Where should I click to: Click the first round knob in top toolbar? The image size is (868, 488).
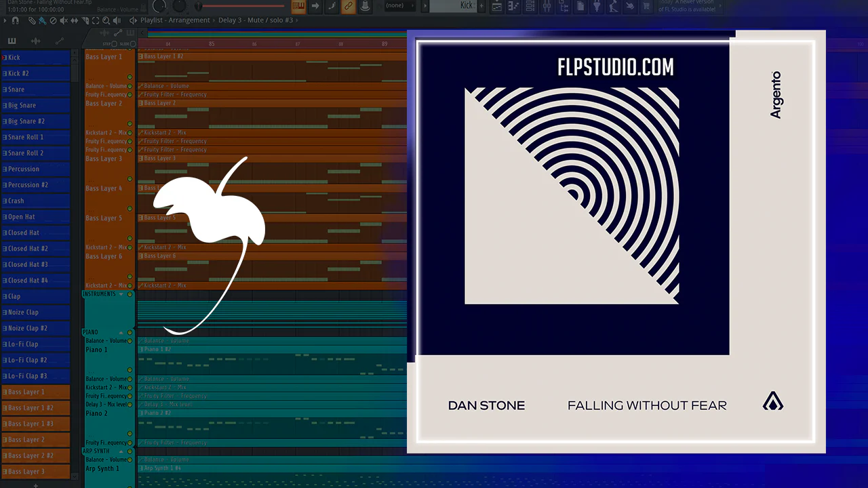pyautogui.click(x=159, y=6)
